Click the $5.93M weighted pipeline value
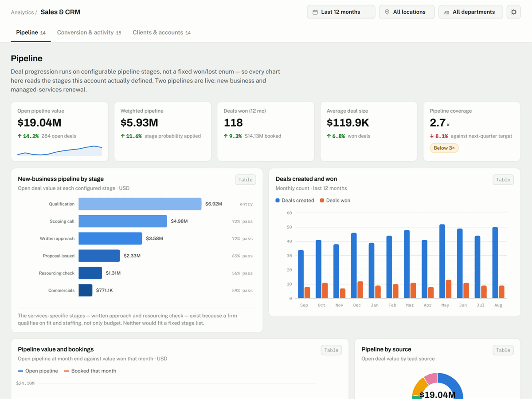The image size is (532, 399). tap(139, 122)
